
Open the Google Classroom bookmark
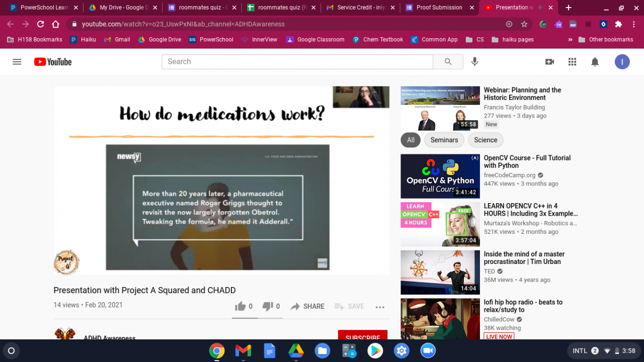click(x=315, y=40)
